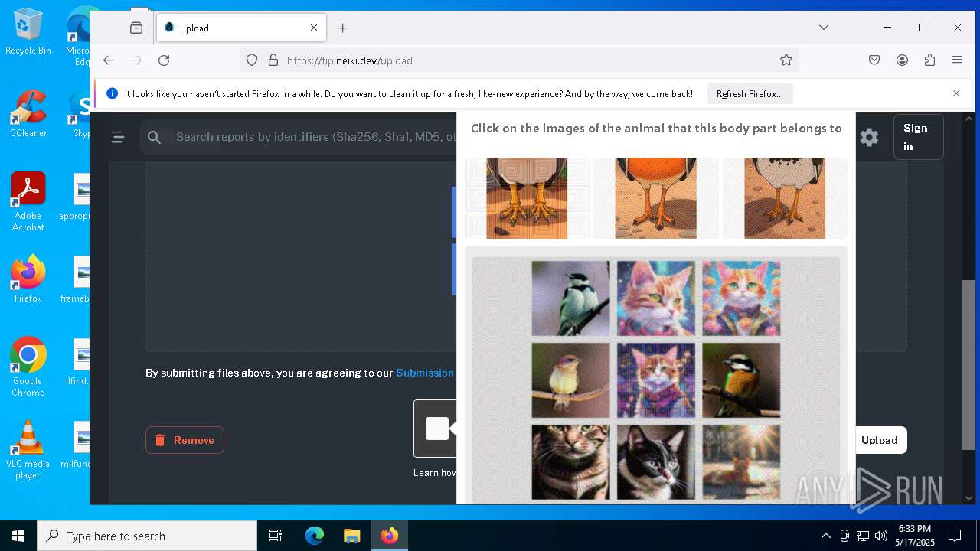Open the Windows Start menu

click(18, 536)
